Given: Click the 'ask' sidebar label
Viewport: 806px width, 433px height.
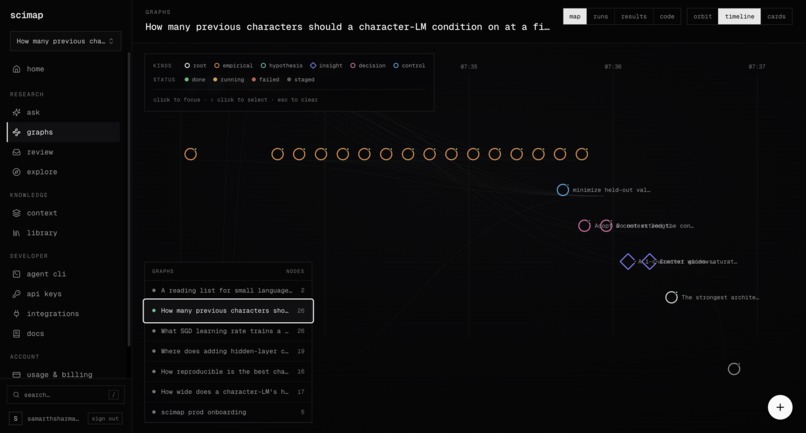Looking at the screenshot, I should (x=33, y=112).
